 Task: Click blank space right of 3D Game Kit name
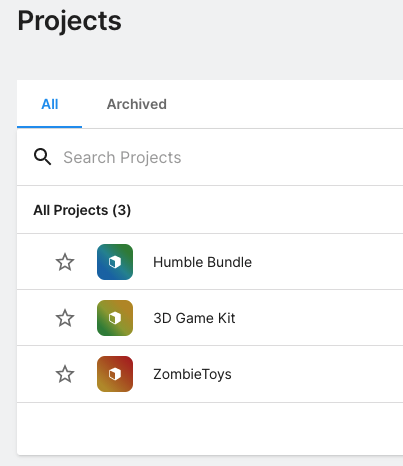[320, 318]
